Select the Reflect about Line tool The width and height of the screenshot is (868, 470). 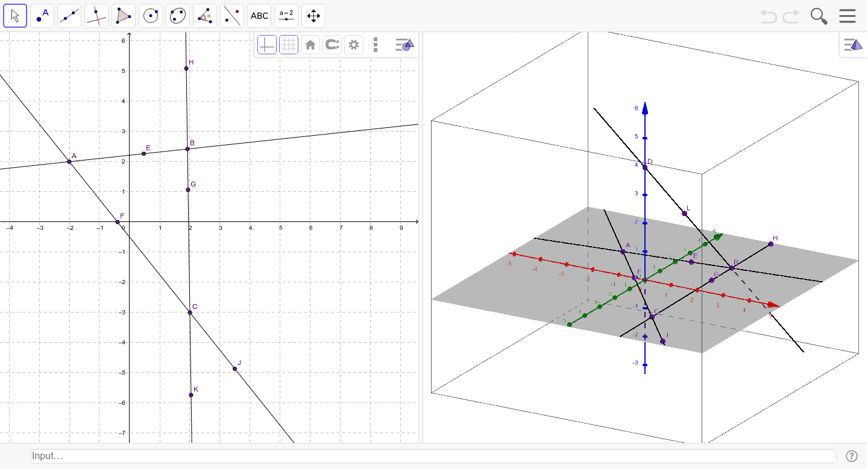(x=232, y=15)
